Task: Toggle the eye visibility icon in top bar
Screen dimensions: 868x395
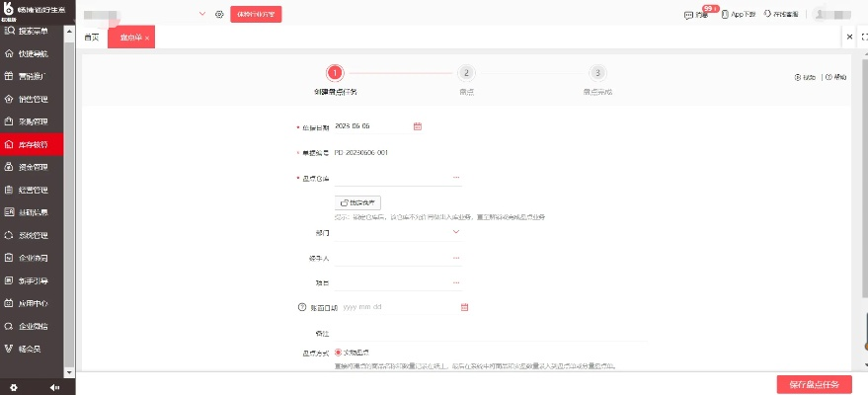Action: pyautogui.click(x=219, y=15)
